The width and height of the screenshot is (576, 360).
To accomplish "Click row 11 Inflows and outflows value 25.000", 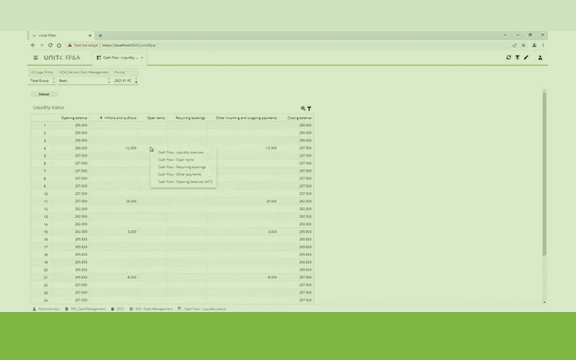I will coord(131,201).
